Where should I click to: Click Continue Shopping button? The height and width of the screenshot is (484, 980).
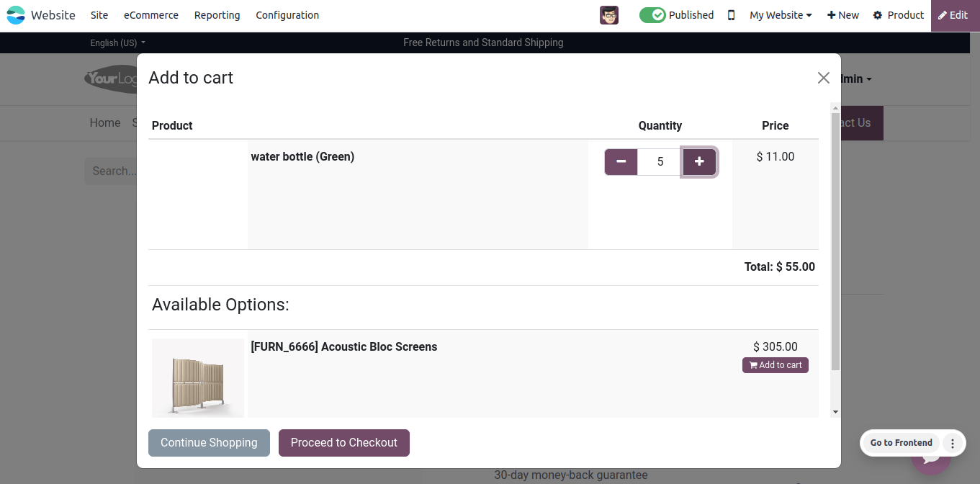coord(209,443)
